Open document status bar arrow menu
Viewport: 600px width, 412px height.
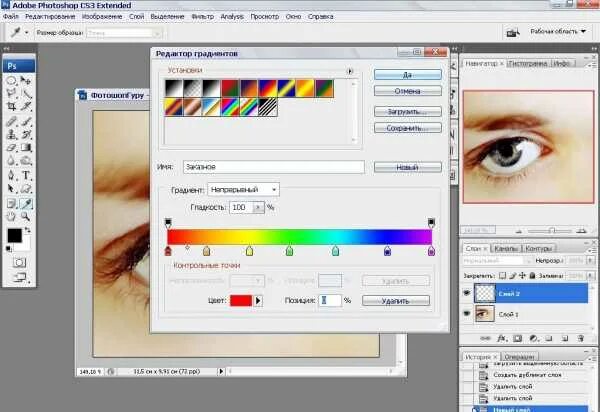coord(221,371)
